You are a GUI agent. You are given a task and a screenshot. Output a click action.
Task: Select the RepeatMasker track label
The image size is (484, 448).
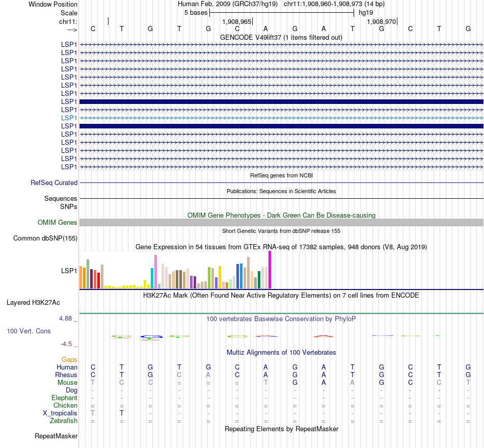56,436
